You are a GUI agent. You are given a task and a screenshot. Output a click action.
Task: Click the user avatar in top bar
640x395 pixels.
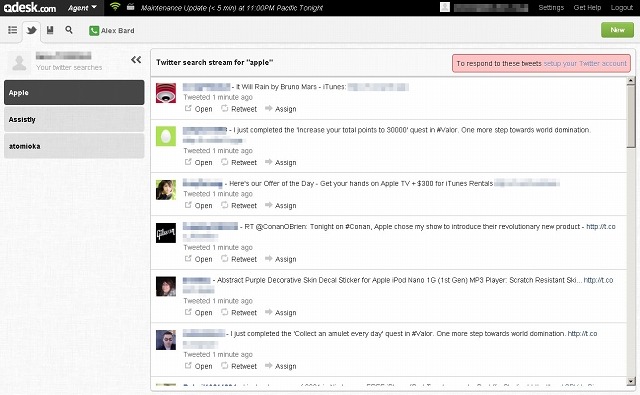tap(445, 7)
